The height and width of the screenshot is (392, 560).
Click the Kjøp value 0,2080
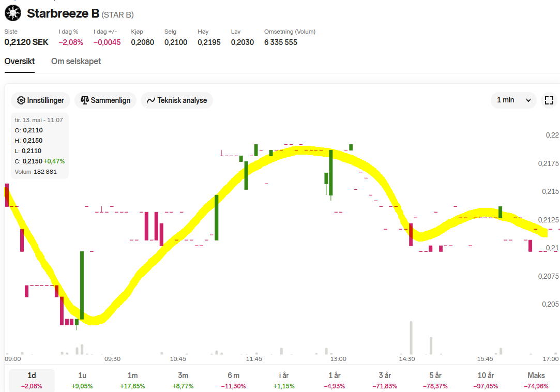(x=143, y=42)
